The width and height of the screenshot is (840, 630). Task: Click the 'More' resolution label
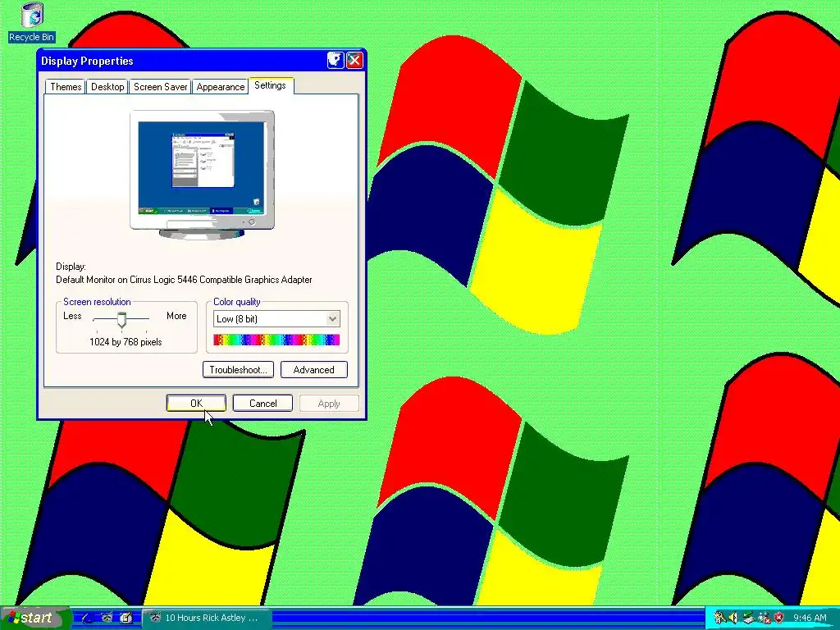[176, 316]
